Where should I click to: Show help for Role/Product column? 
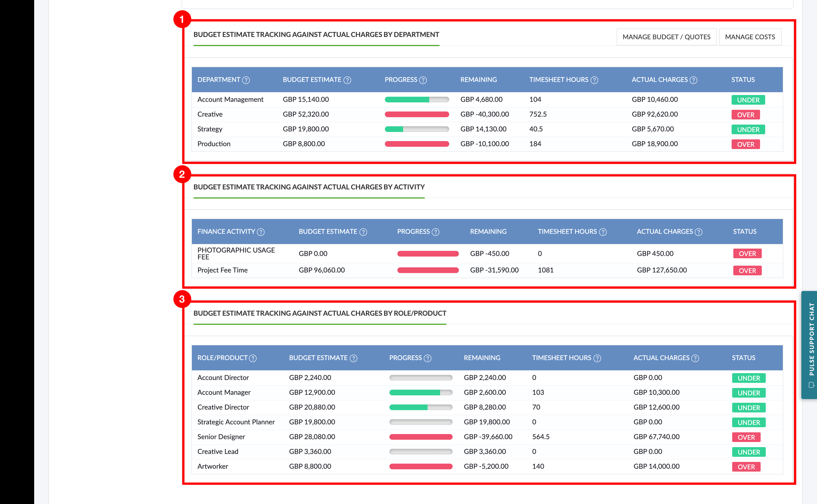(253, 358)
